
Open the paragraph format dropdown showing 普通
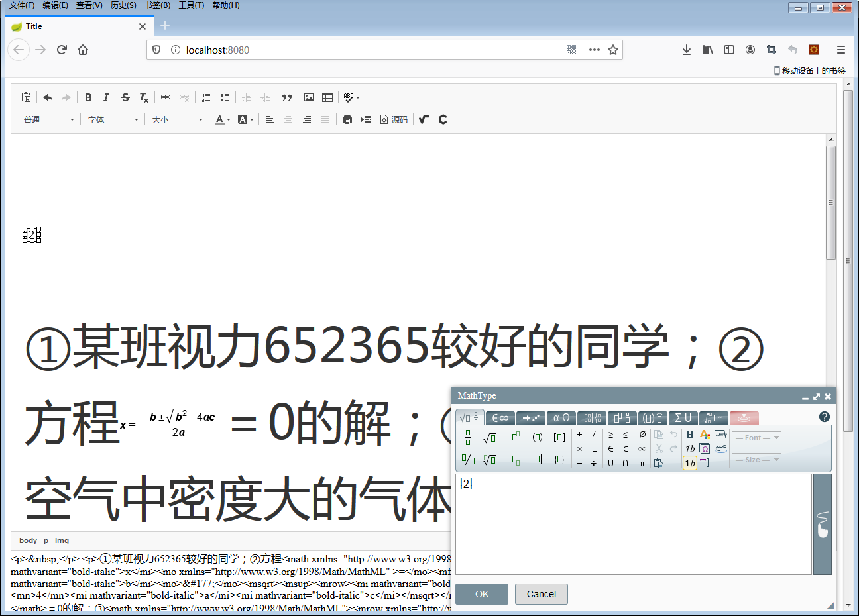click(48, 119)
